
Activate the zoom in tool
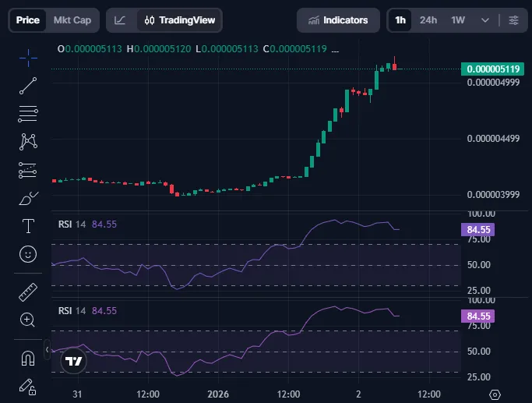tap(27, 320)
